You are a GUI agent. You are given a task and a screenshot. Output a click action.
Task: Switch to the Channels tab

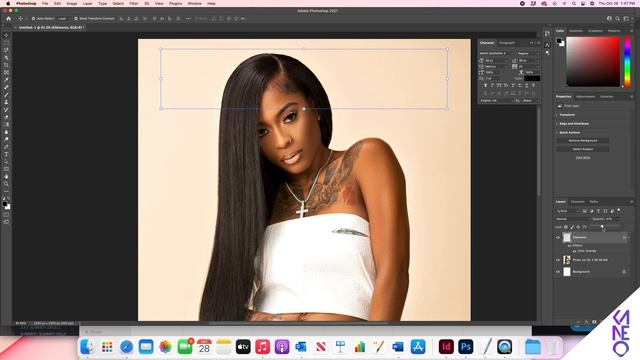point(578,202)
